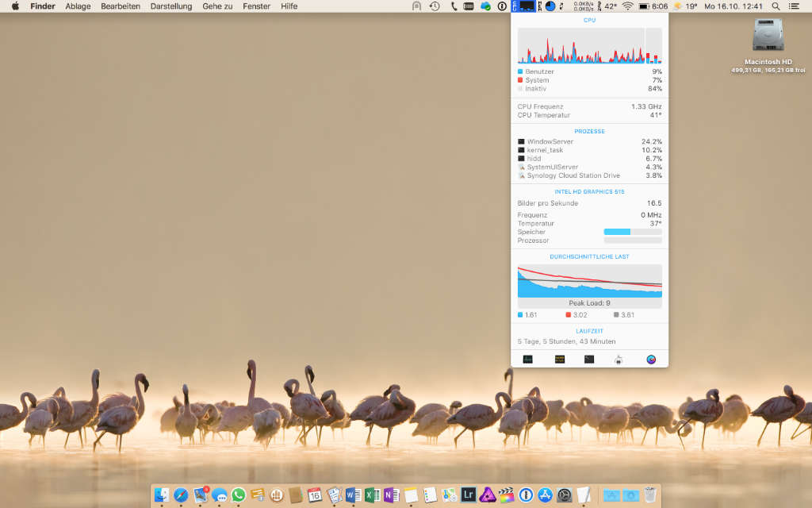Open Reminders from the Dock
812x508 pixels.
click(x=430, y=495)
